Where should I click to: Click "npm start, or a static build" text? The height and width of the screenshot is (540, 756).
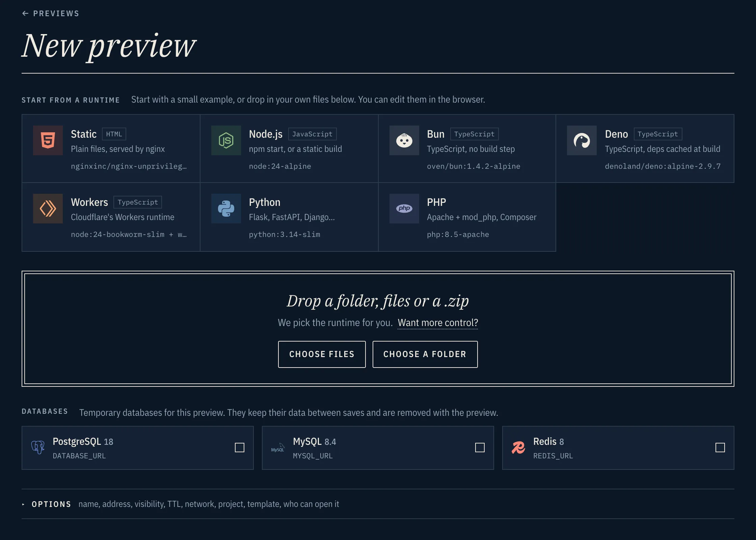coord(295,149)
